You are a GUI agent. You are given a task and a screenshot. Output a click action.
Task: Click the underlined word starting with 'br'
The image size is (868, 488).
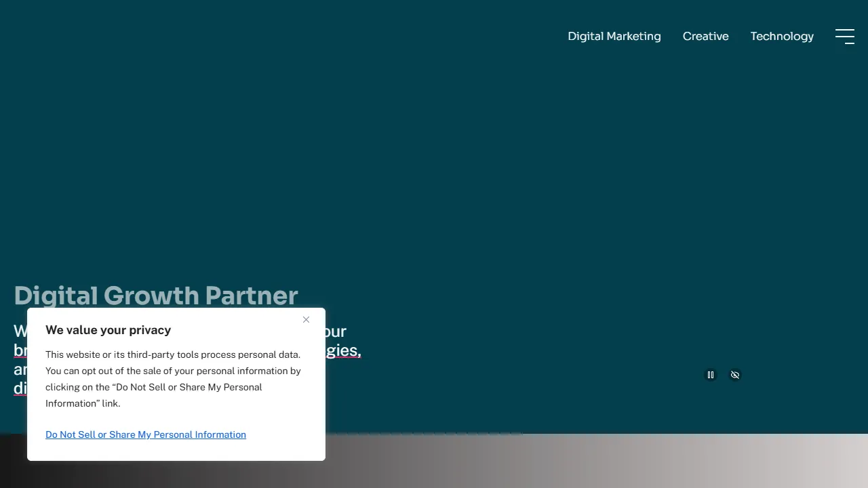tap(20, 350)
